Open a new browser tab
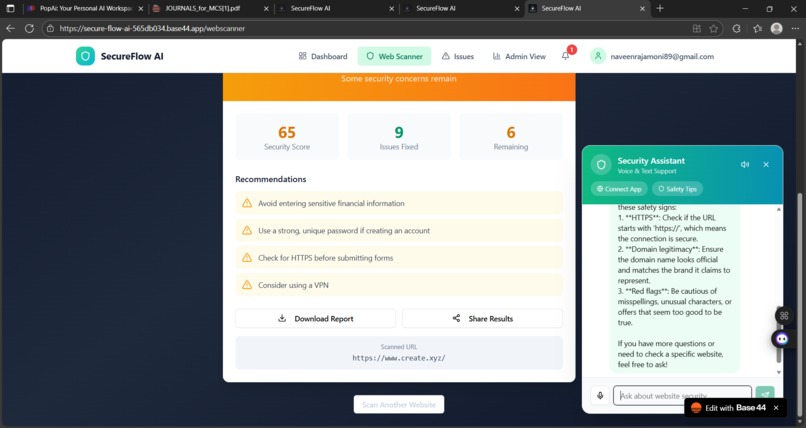Viewport: 806px width, 428px height. point(660,8)
